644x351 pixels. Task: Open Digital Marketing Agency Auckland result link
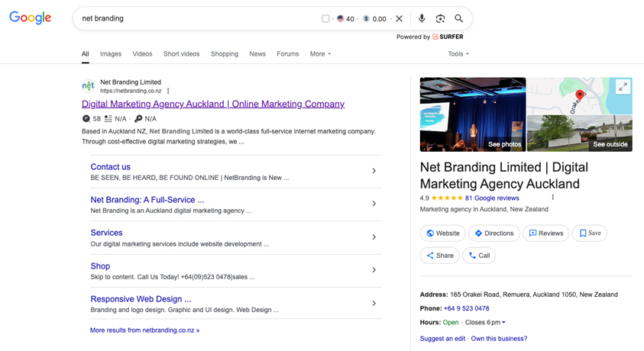click(x=213, y=104)
